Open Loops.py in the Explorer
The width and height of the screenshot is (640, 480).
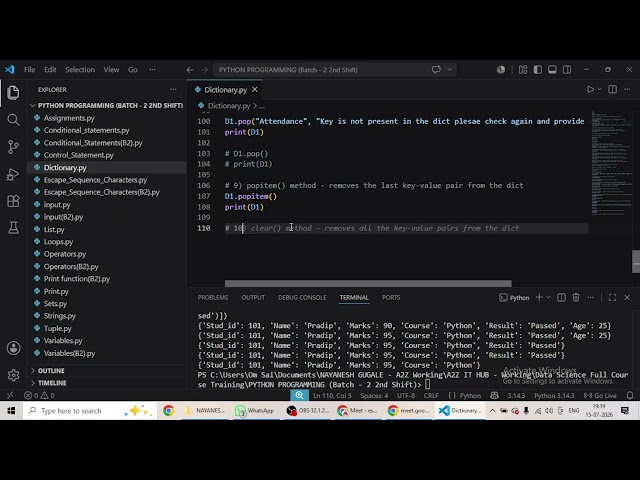[x=58, y=242]
